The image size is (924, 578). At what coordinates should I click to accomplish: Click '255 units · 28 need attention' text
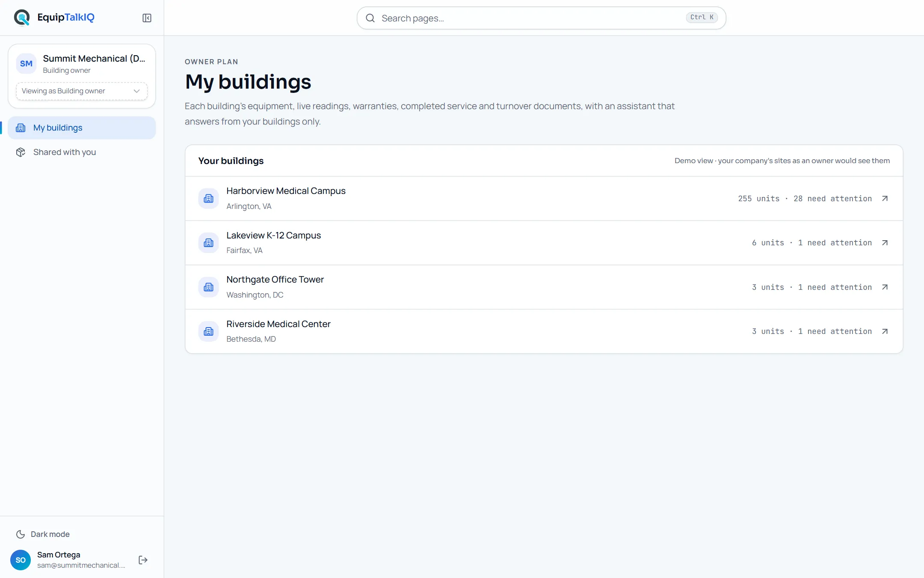tap(805, 199)
